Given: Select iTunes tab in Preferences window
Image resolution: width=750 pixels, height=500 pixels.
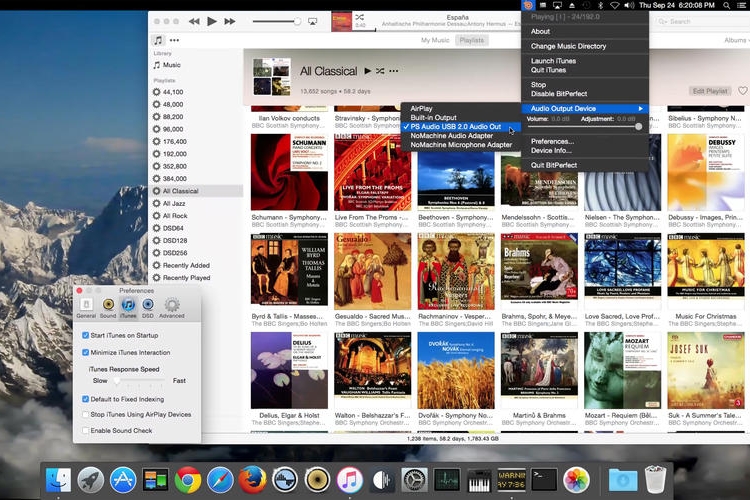Looking at the screenshot, I should coord(128,308).
